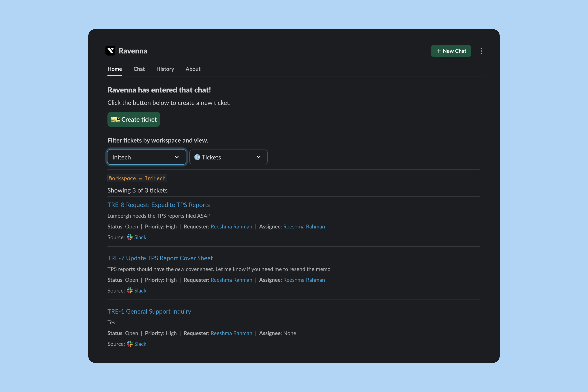This screenshot has width=588, height=392.
Task: Click the Workspace = Initech filter tag
Action: point(137,178)
